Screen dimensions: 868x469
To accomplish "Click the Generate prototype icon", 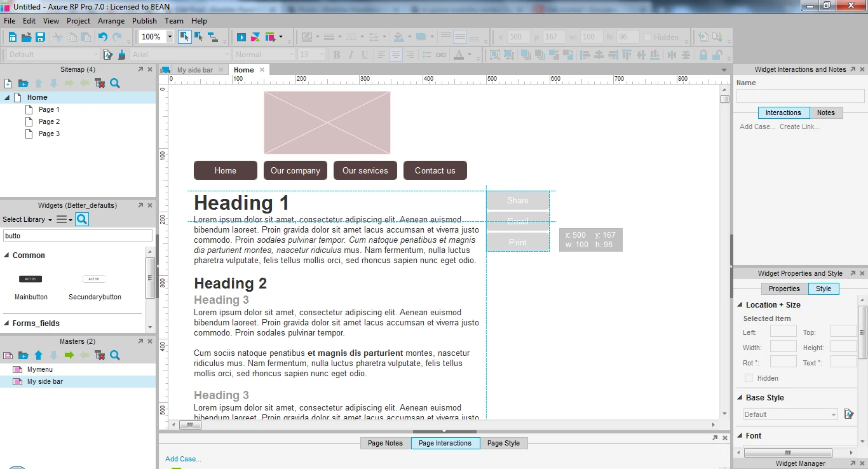I will [270, 37].
